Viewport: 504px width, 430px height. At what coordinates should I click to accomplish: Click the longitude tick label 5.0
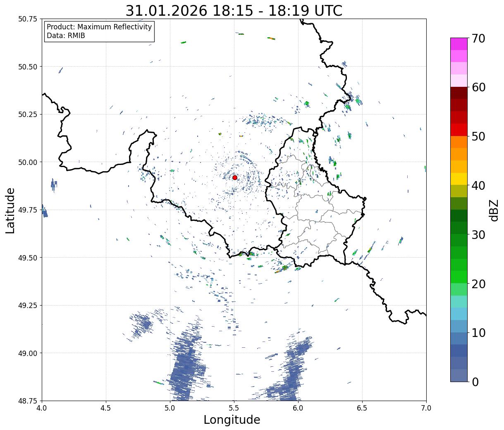[170, 408]
